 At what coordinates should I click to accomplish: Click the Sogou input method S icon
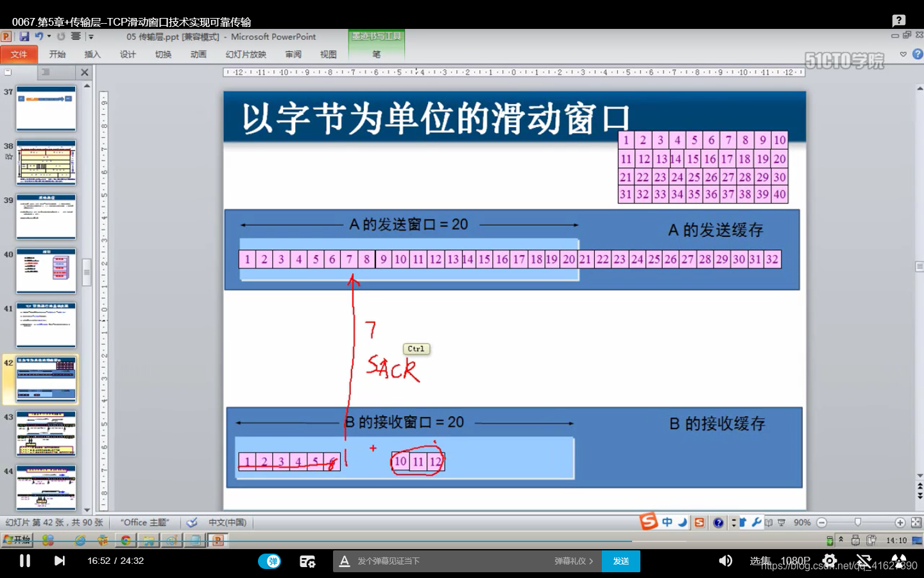(x=649, y=521)
